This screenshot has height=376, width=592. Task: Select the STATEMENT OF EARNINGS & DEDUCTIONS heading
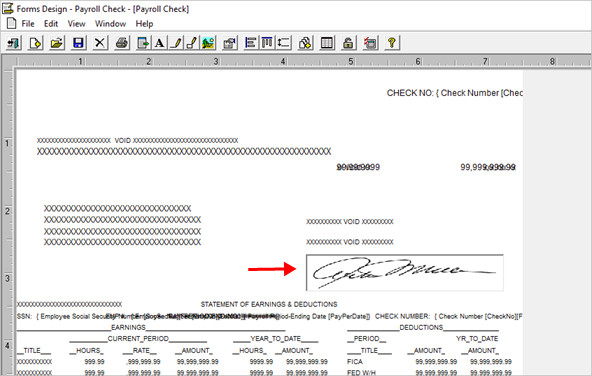pos(269,304)
